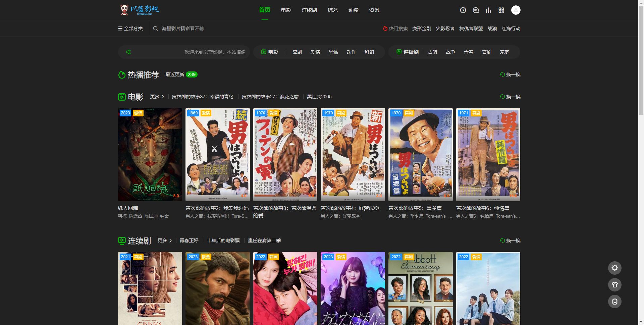Click the green speaker announcement icon
The height and width of the screenshot is (325, 644).
(x=128, y=52)
